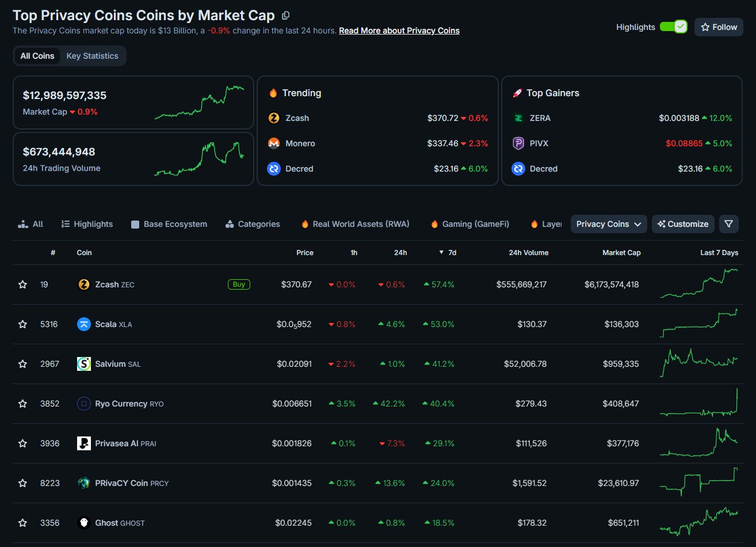Switch to the Key Statistics tab

(x=92, y=56)
